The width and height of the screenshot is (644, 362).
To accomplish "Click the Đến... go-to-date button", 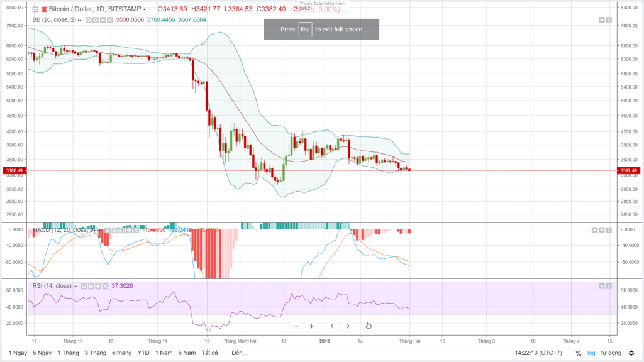I will pos(239,353).
